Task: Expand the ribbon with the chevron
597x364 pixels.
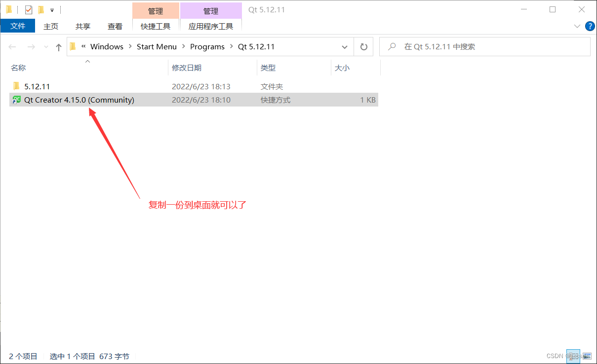Action: click(x=577, y=26)
